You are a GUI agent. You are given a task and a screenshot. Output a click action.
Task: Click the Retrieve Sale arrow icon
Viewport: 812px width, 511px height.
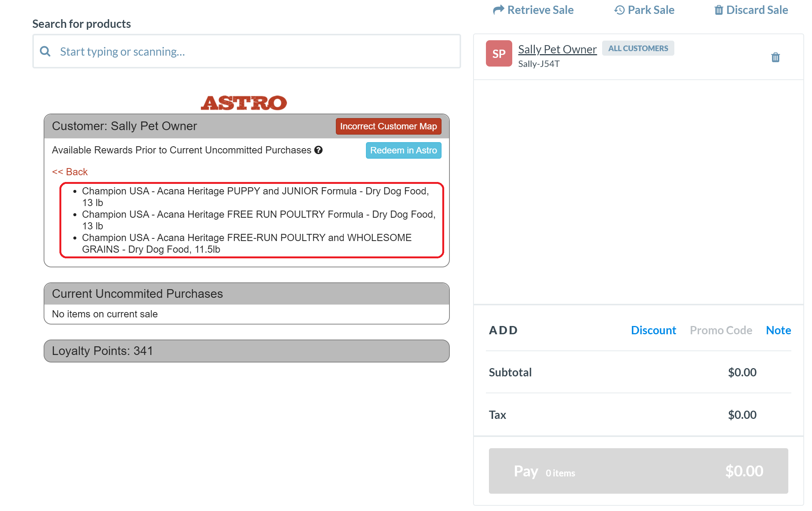[x=498, y=10]
